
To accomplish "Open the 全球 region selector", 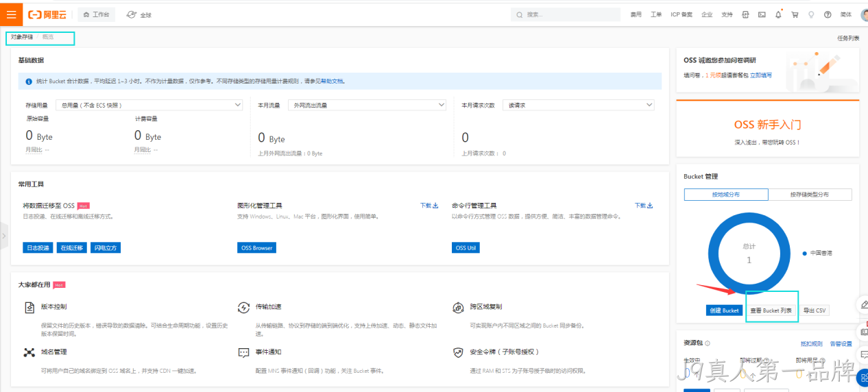I will [140, 14].
